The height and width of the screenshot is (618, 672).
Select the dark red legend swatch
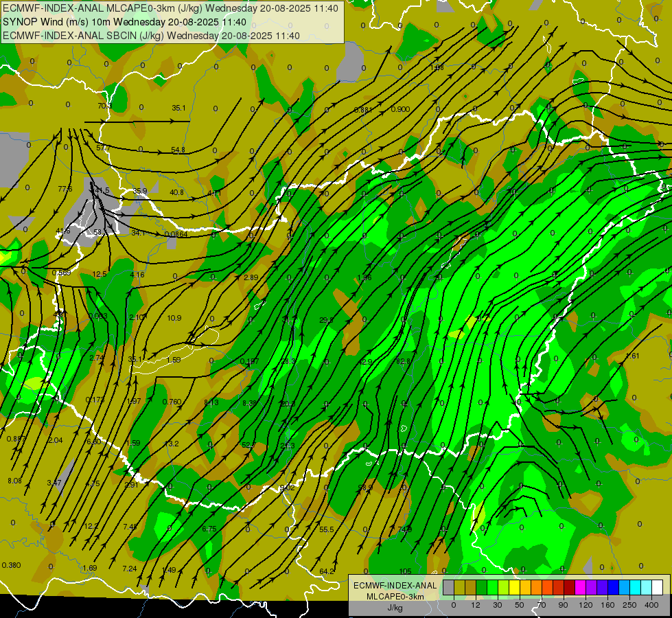pos(570,587)
